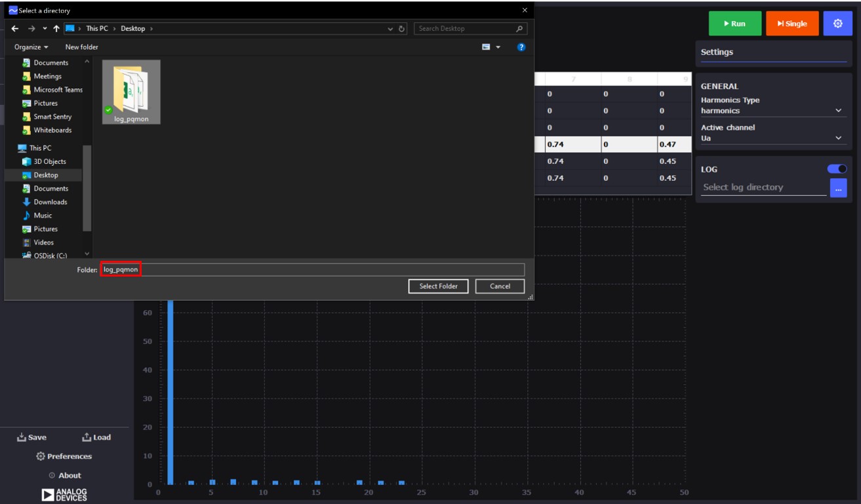This screenshot has height=504, width=861.
Task: Click the change view icon in the dialog toolbar
Action: [485, 47]
